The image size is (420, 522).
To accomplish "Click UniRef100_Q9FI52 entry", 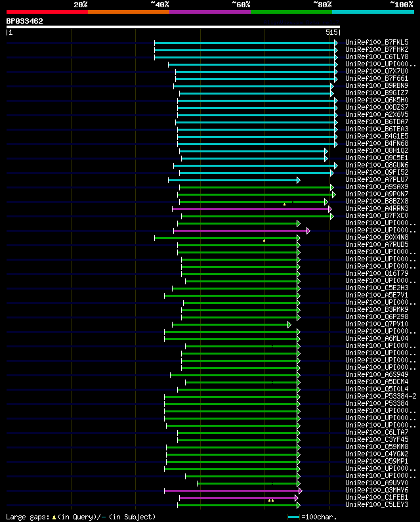I will (377, 173).
